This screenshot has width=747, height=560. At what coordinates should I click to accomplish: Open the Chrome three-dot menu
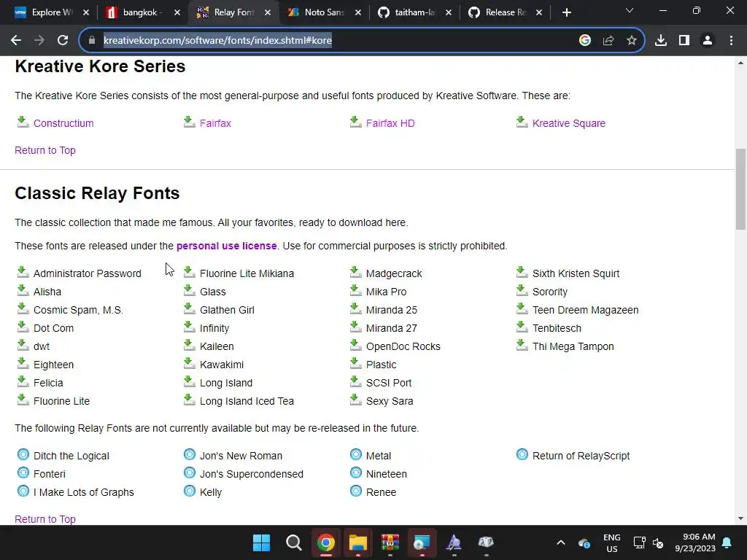click(731, 41)
